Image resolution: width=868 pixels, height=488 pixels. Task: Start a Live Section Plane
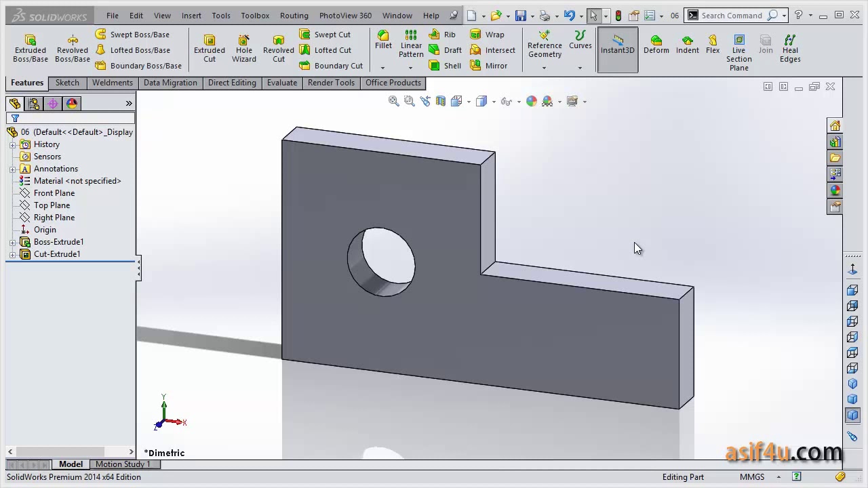click(x=739, y=53)
